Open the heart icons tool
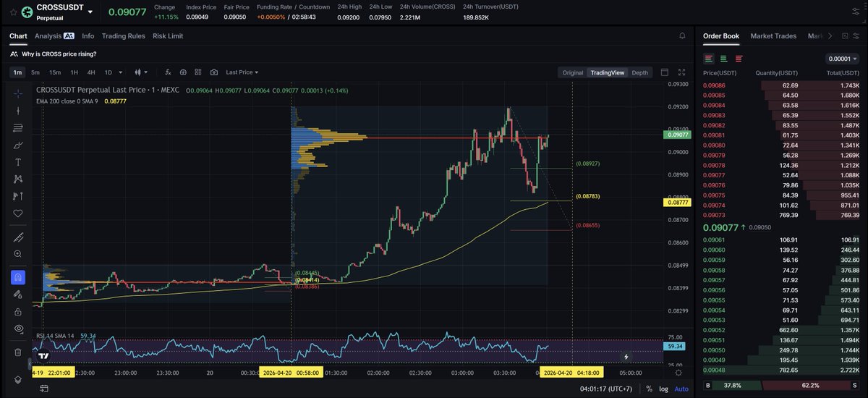Image resolution: width=868 pixels, height=398 pixels. pyautogui.click(x=17, y=213)
